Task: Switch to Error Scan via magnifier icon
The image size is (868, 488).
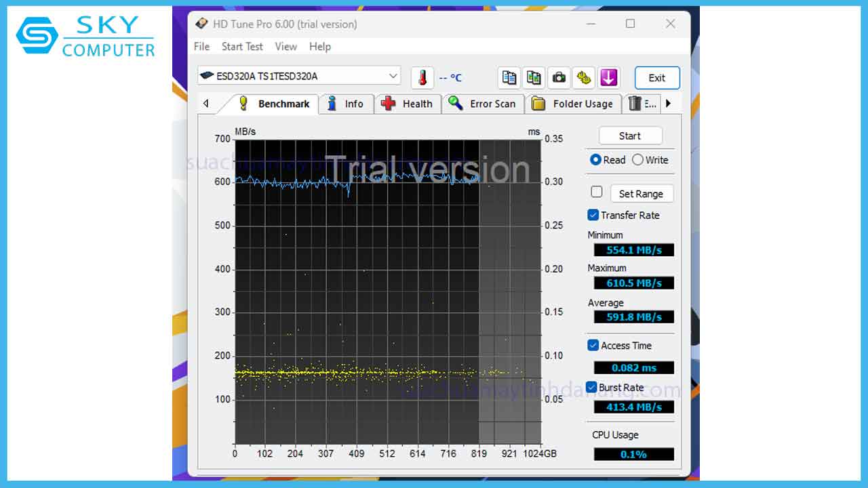Action: point(483,103)
